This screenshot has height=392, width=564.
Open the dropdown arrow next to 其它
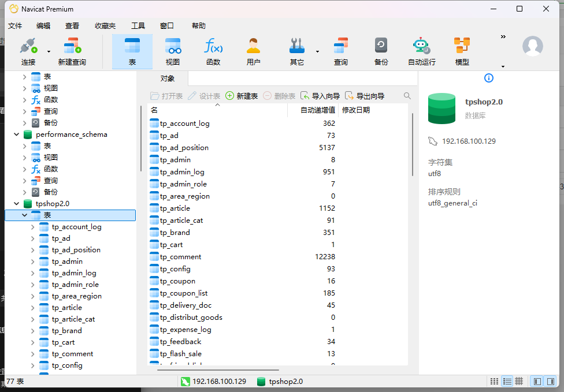(317, 52)
